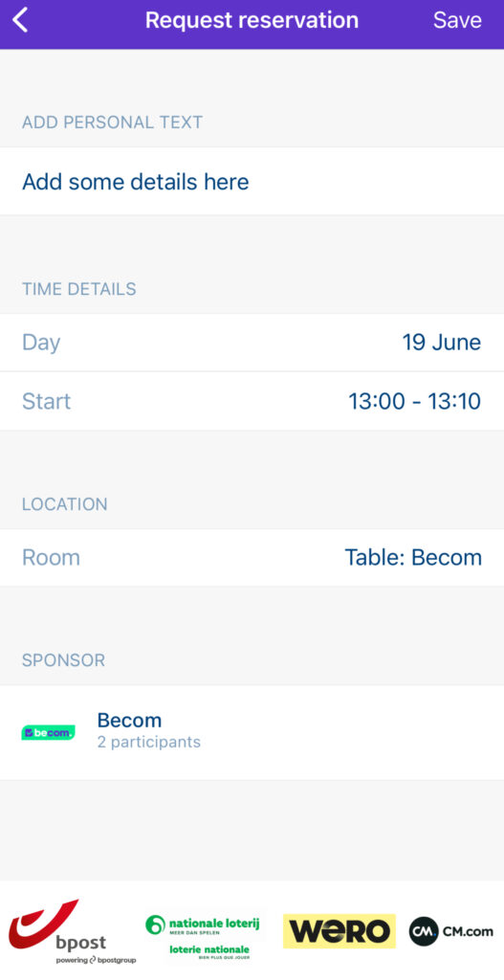
Task: Tap the back arrow icon
Action: [21, 20]
